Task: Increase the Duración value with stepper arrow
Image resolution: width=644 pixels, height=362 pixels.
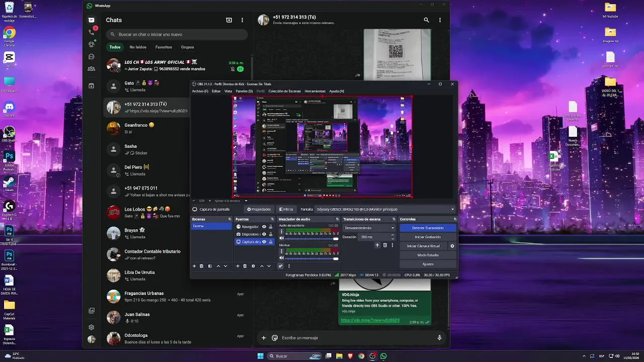Action: coord(392,235)
